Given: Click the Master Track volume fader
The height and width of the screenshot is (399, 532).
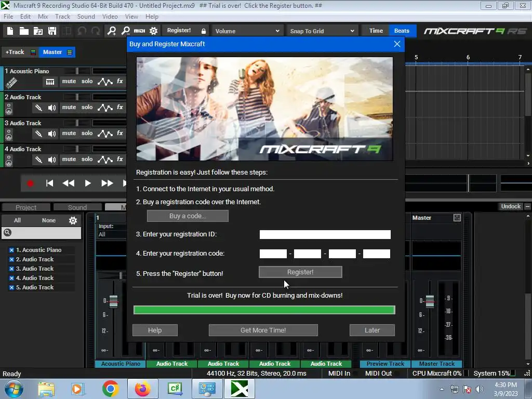Looking at the screenshot, I should pyautogui.click(x=430, y=301).
